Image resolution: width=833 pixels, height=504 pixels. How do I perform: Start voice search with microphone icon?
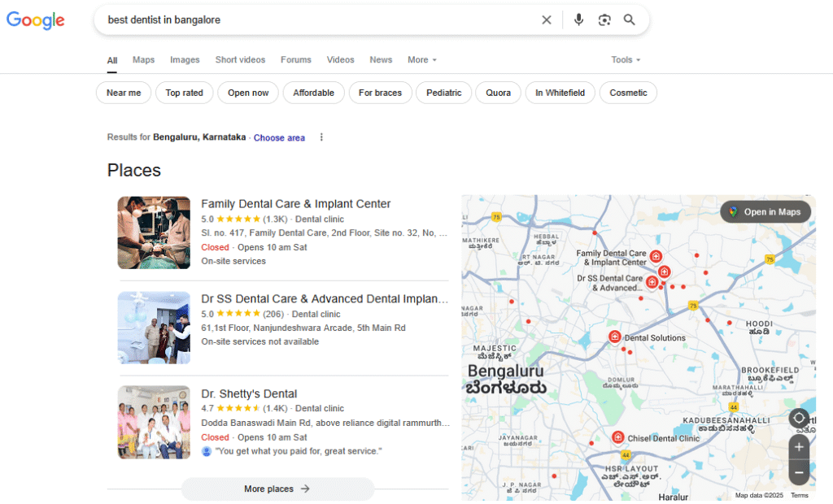pyautogui.click(x=578, y=20)
